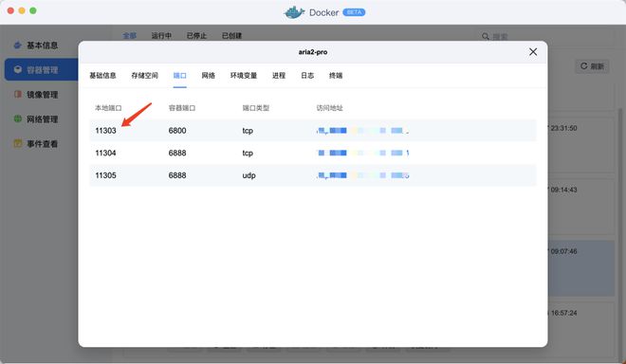
Task: Click the access address link for port 11304
Action: [x=362, y=153]
